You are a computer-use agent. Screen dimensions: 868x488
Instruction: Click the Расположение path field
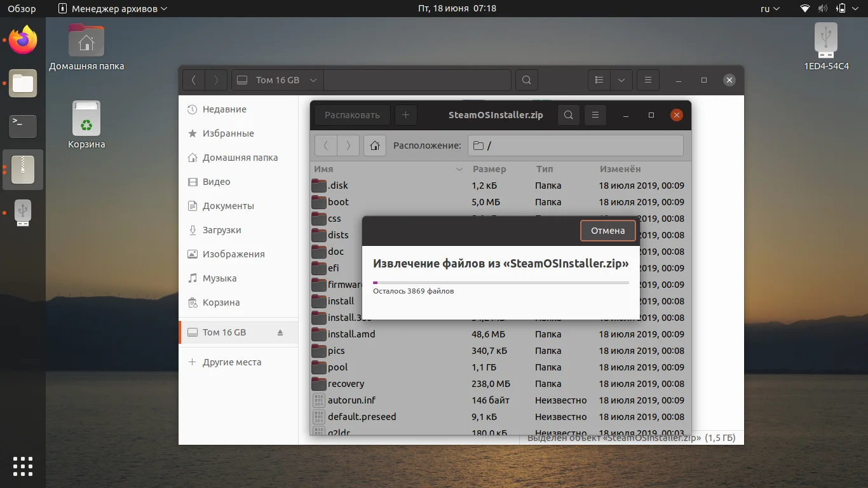pyautogui.click(x=576, y=146)
